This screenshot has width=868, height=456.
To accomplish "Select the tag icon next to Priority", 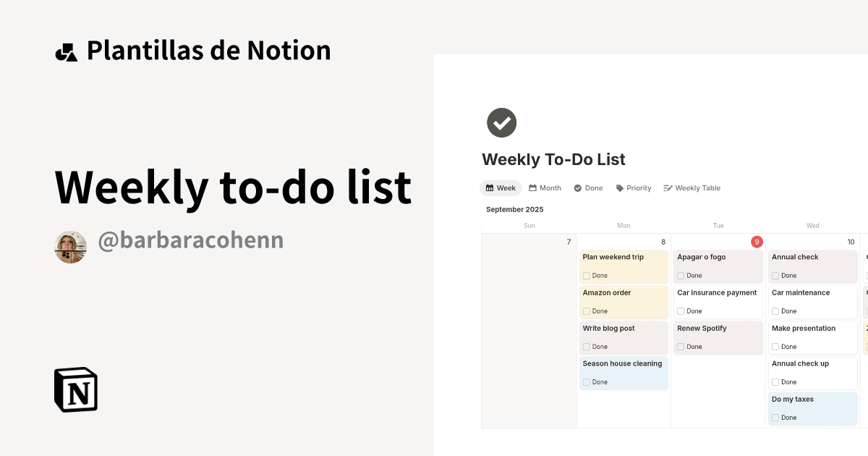I will pyautogui.click(x=618, y=187).
